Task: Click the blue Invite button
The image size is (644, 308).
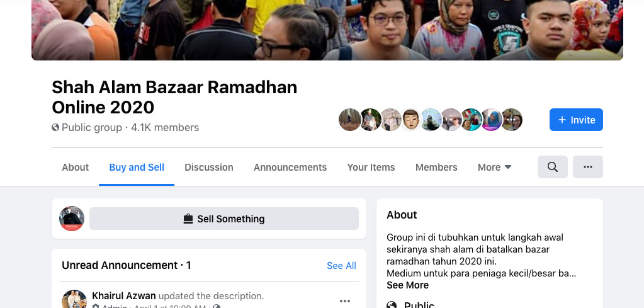Action: [x=576, y=120]
